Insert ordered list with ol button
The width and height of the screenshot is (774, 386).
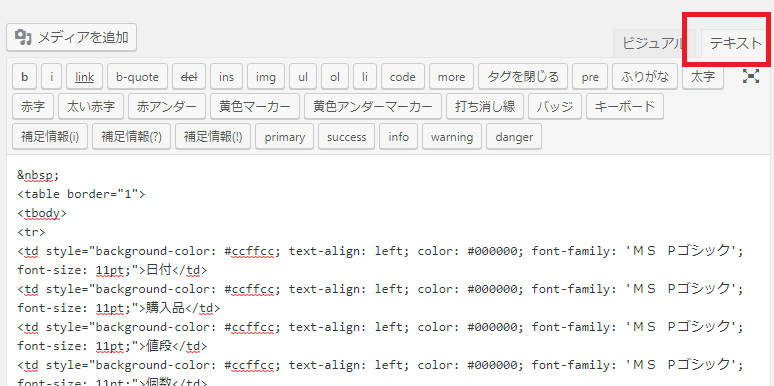(335, 77)
